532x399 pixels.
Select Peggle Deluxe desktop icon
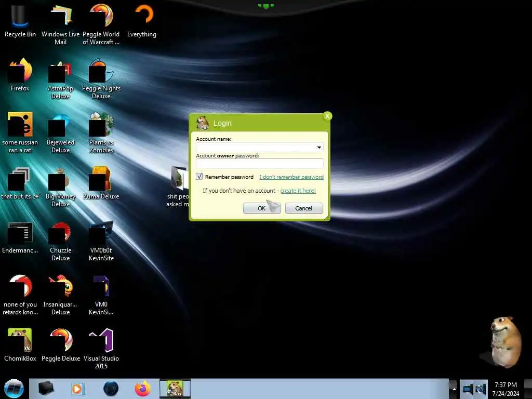coord(61,344)
